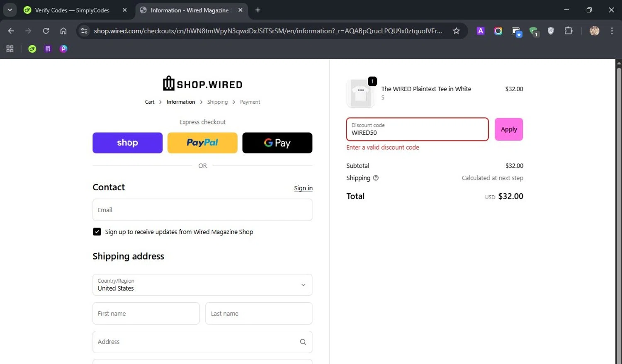Open the tab search dropdown arrow

tap(10, 10)
